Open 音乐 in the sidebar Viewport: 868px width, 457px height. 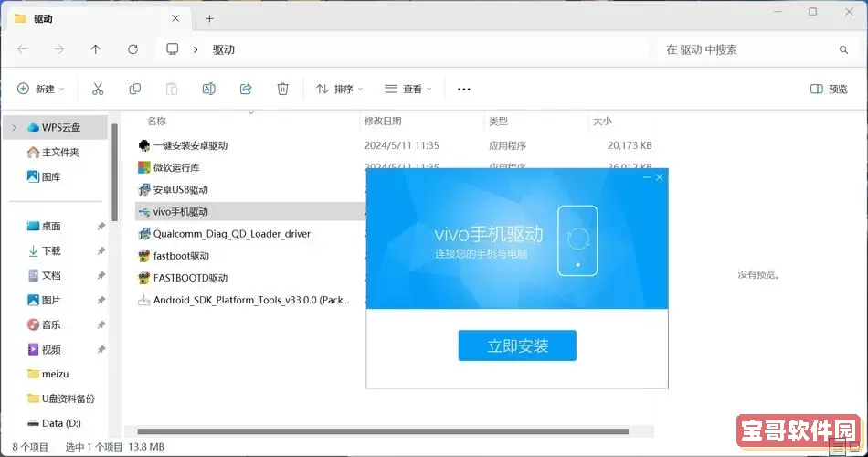pyautogui.click(x=44, y=324)
